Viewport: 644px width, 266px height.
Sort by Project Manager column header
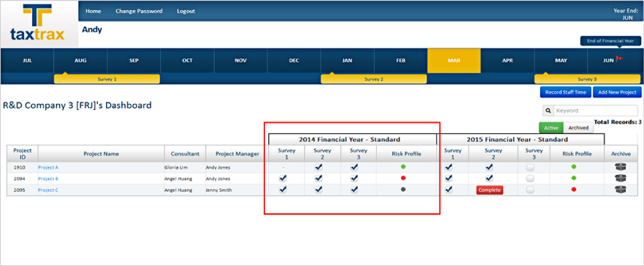237,153
